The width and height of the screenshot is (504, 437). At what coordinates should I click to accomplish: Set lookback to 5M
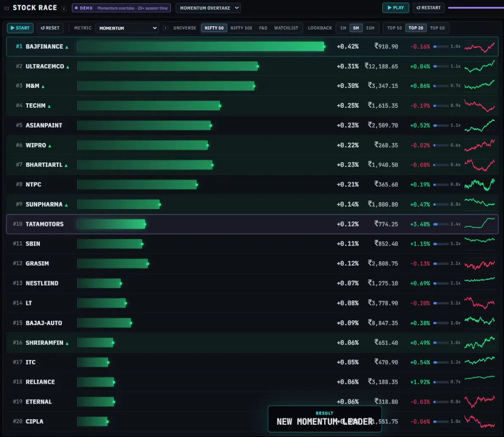(356, 28)
